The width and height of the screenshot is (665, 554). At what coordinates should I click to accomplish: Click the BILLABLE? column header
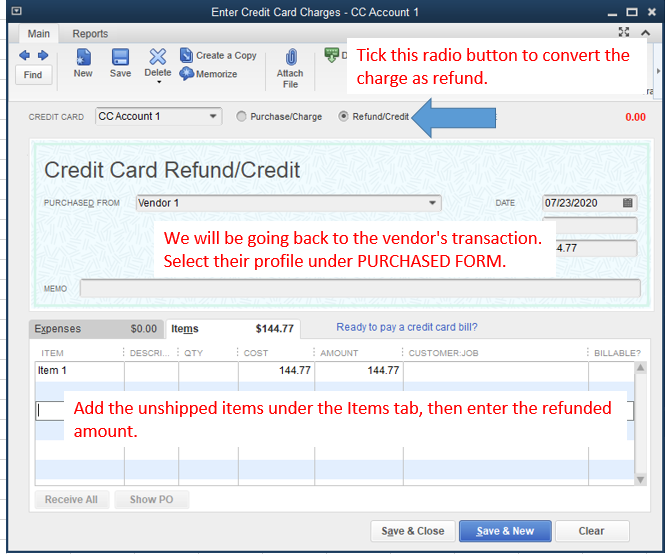617,353
